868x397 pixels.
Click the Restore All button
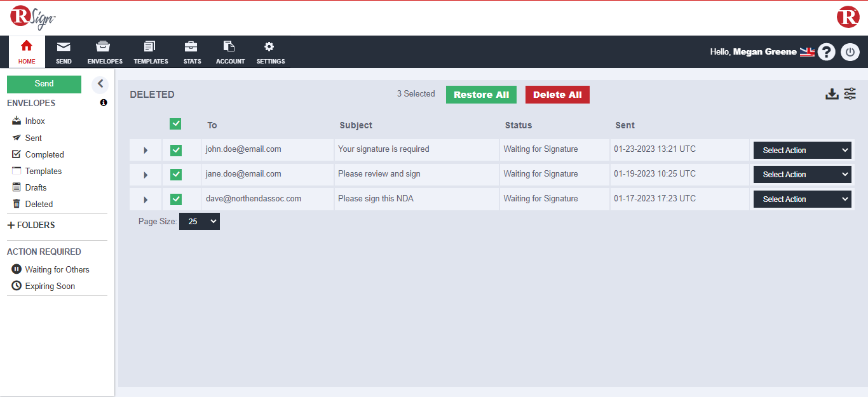pos(481,95)
